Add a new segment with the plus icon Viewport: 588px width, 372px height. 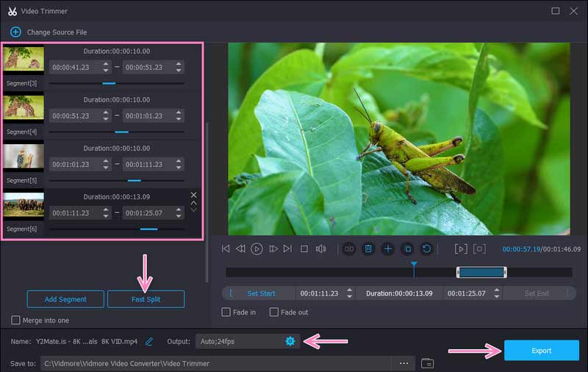tap(388, 249)
